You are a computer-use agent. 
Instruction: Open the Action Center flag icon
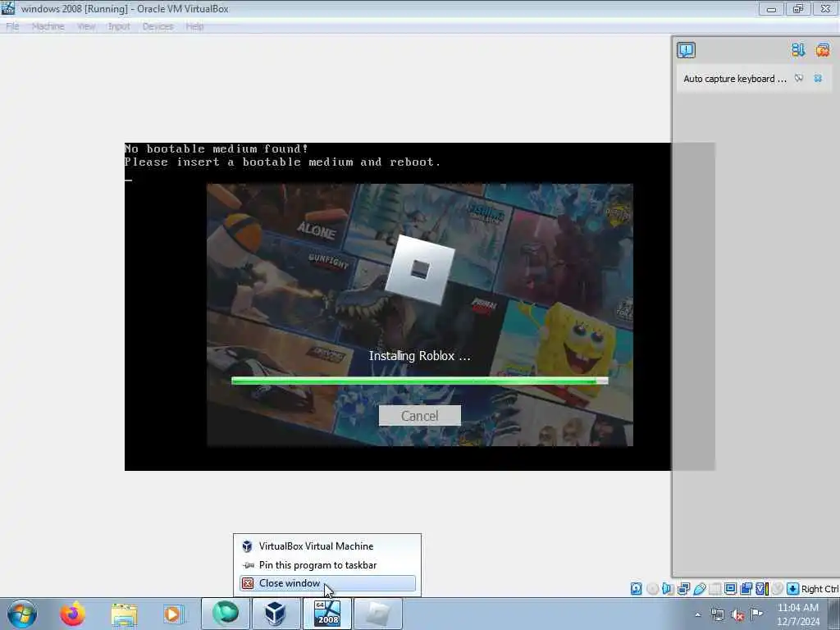756,614
